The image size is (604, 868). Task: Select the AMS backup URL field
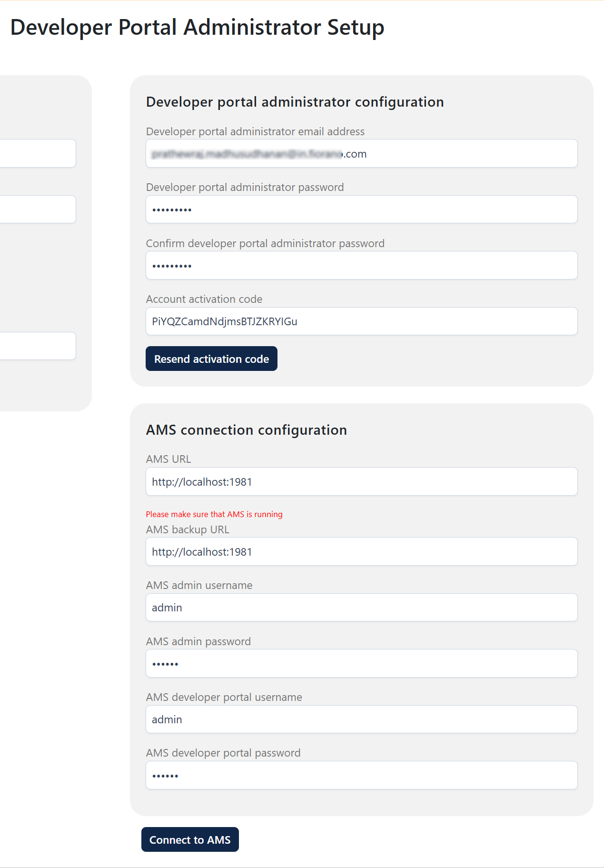click(x=362, y=551)
